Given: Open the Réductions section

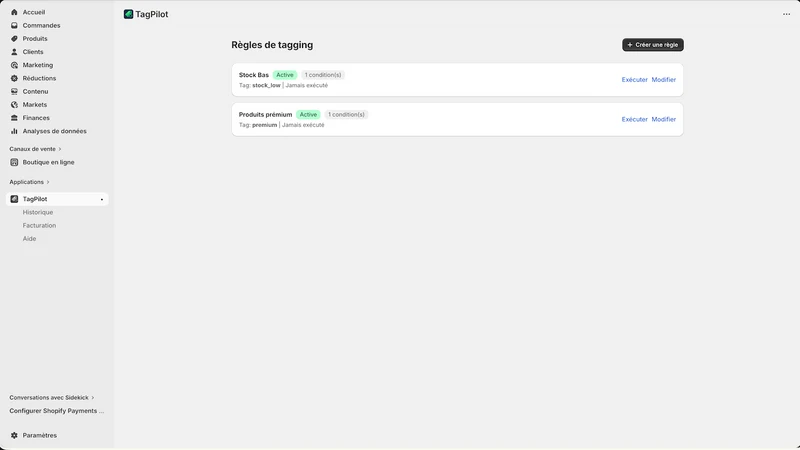Looking at the screenshot, I should click(x=39, y=79).
